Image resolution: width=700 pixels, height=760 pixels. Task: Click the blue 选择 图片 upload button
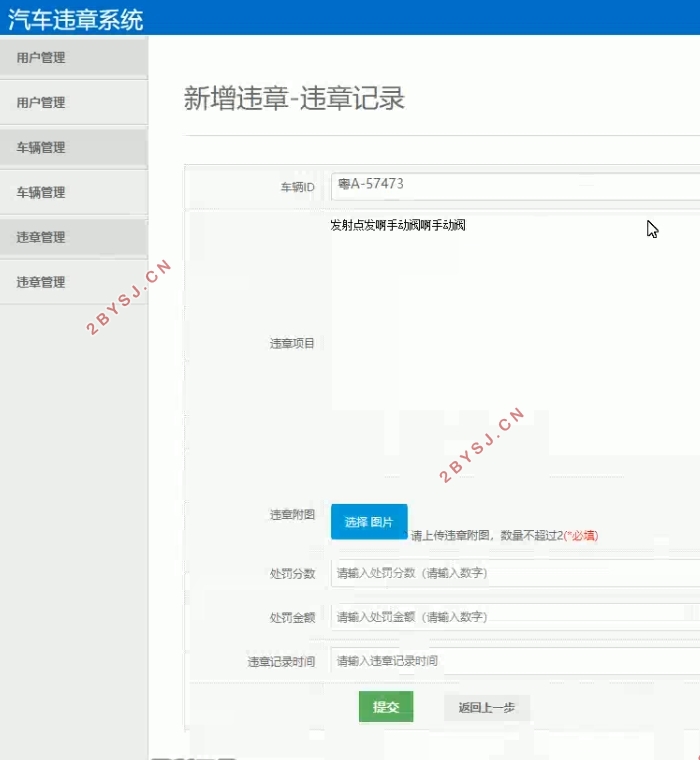coord(369,522)
